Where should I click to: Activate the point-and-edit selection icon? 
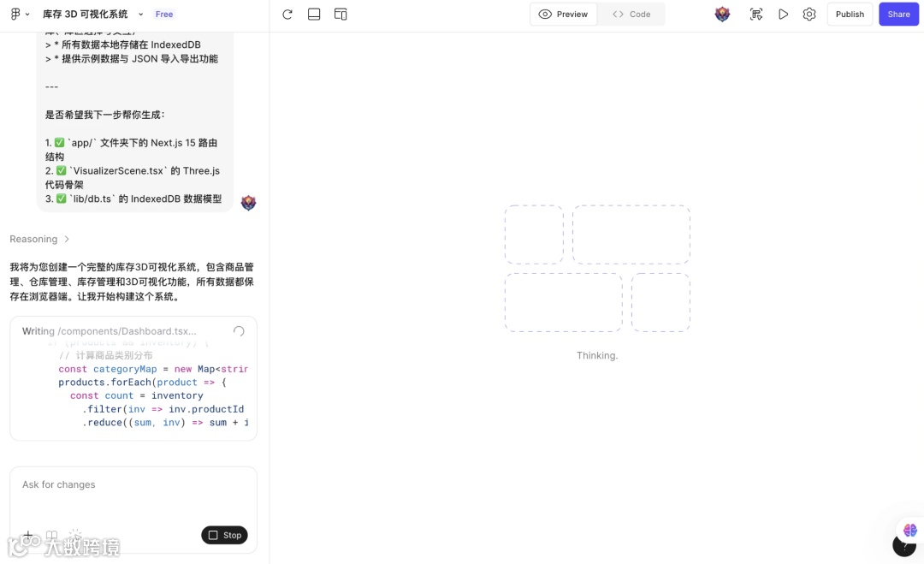[x=756, y=15]
